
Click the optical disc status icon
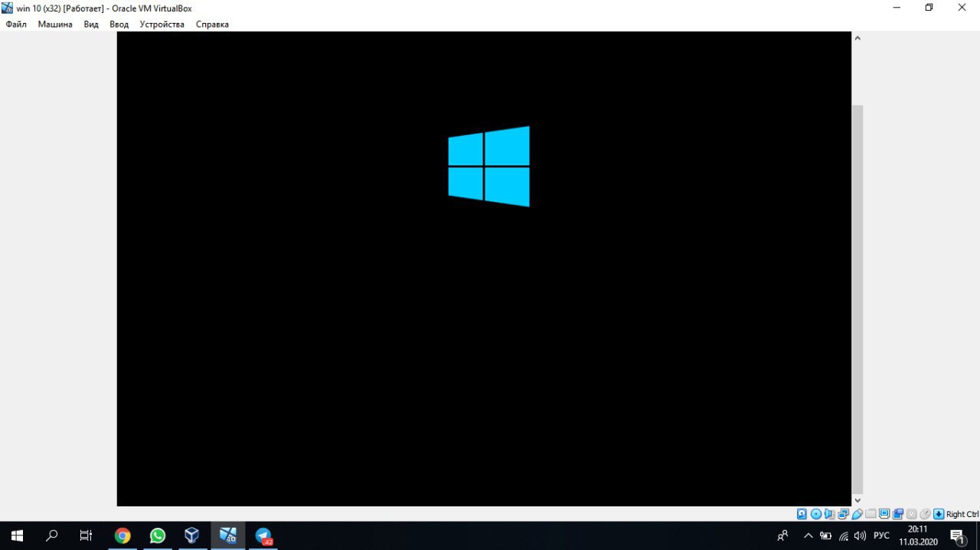point(816,514)
